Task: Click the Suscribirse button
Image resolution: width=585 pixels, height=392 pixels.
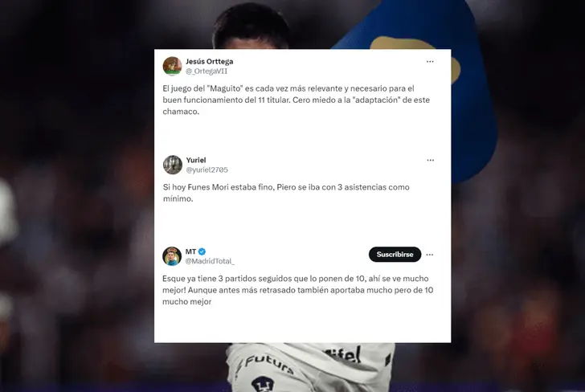Action: click(395, 255)
